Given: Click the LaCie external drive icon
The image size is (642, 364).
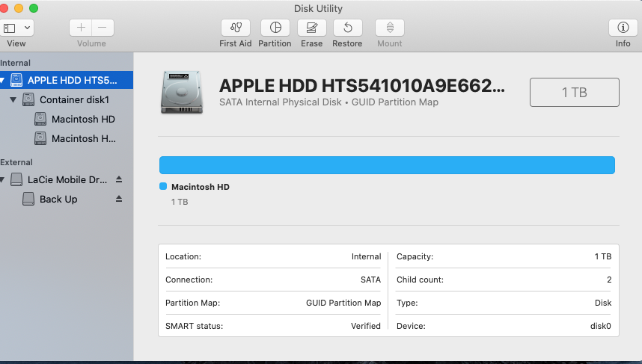Looking at the screenshot, I should pos(16,179).
